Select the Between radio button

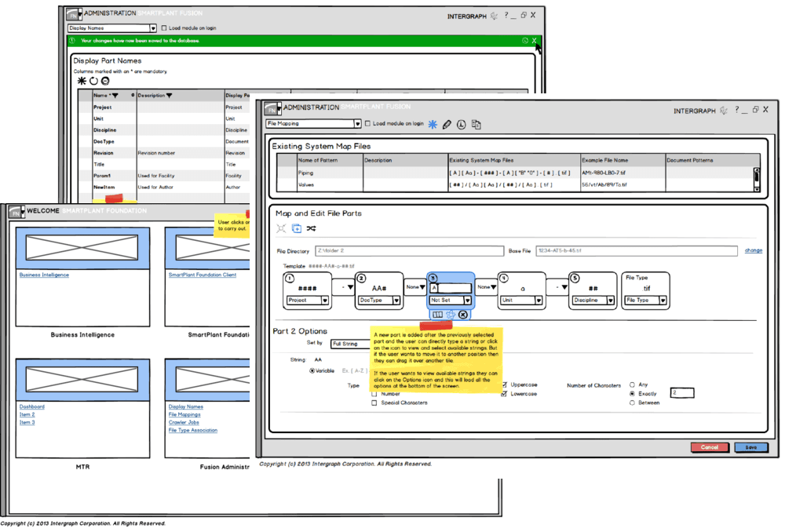pos(632,403)
